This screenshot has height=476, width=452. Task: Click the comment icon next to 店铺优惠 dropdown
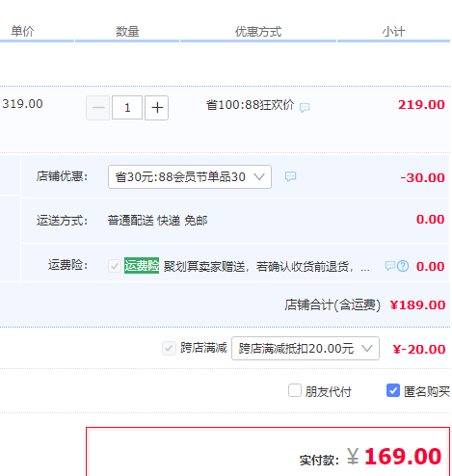click(290, 176)
